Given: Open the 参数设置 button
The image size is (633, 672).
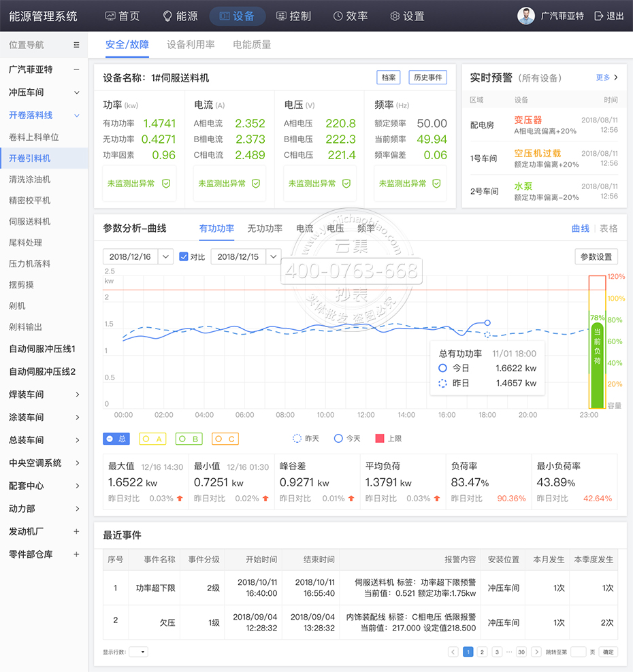Looking at the screenshot, I should click(x=596, y=257).
